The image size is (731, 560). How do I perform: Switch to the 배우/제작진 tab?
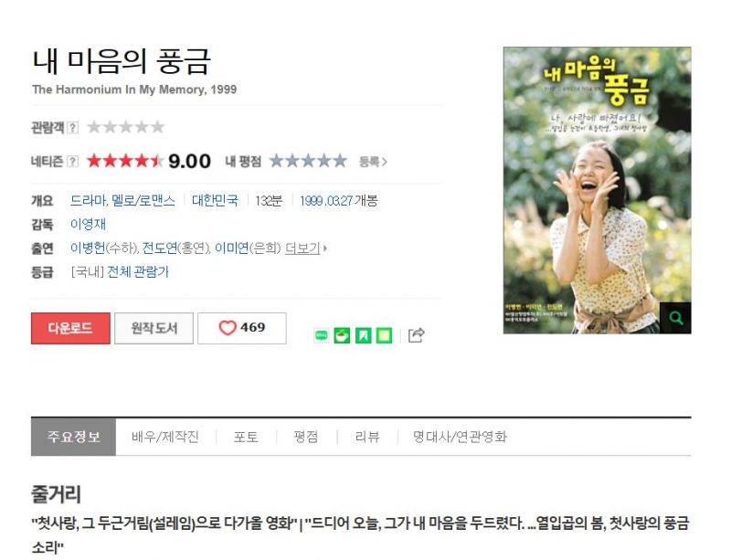coord(165,437)
